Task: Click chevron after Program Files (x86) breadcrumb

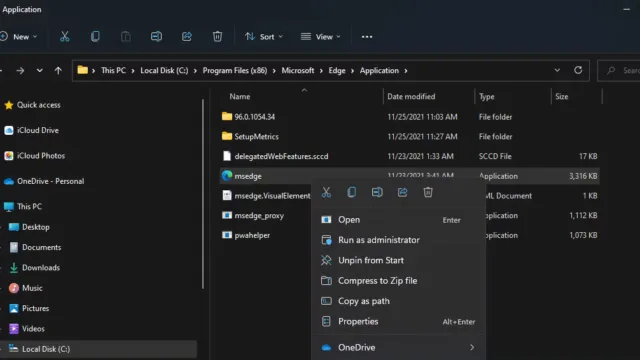Action: [274, 71]
